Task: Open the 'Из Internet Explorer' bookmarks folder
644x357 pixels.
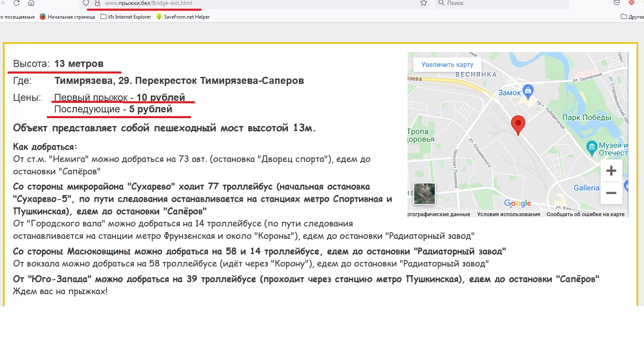Action: tap(126, 17)
